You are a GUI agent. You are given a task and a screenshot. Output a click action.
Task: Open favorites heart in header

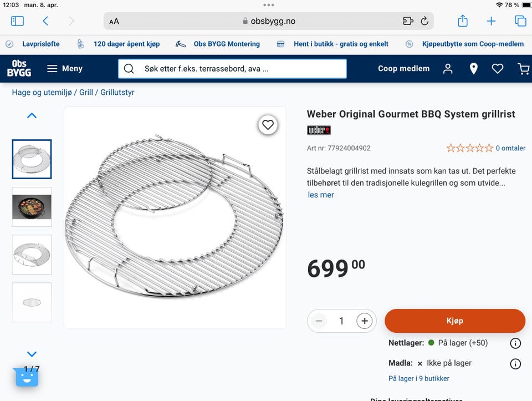(498, 69)
